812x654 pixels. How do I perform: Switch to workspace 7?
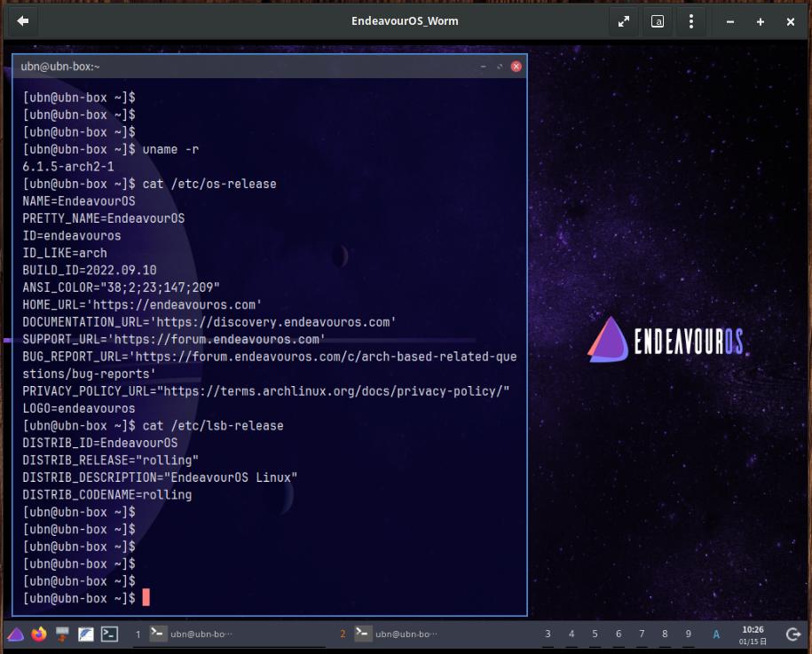pyautogui.click(x=642, y=634)
